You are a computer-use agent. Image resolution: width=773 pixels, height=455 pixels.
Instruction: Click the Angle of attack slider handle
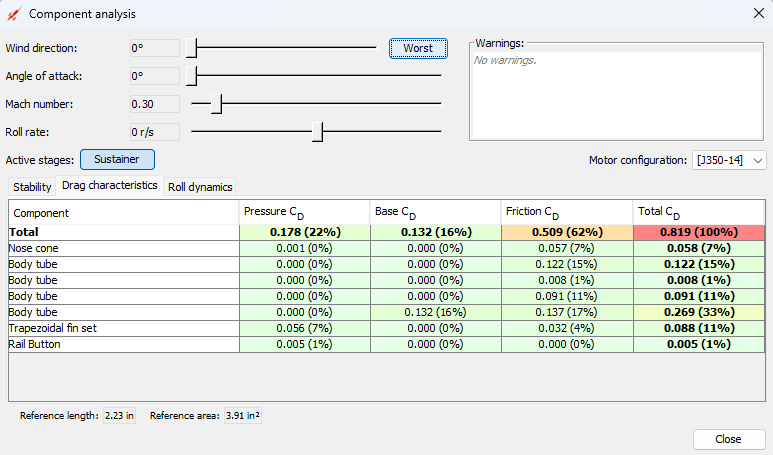[192, 76]
